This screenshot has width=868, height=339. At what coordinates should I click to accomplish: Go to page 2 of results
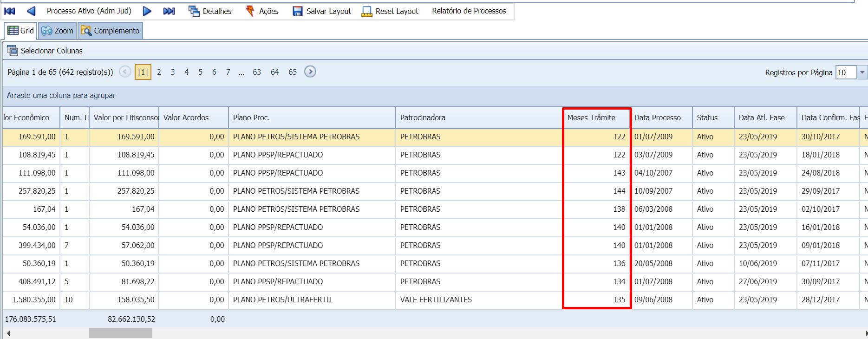(159, 72)
